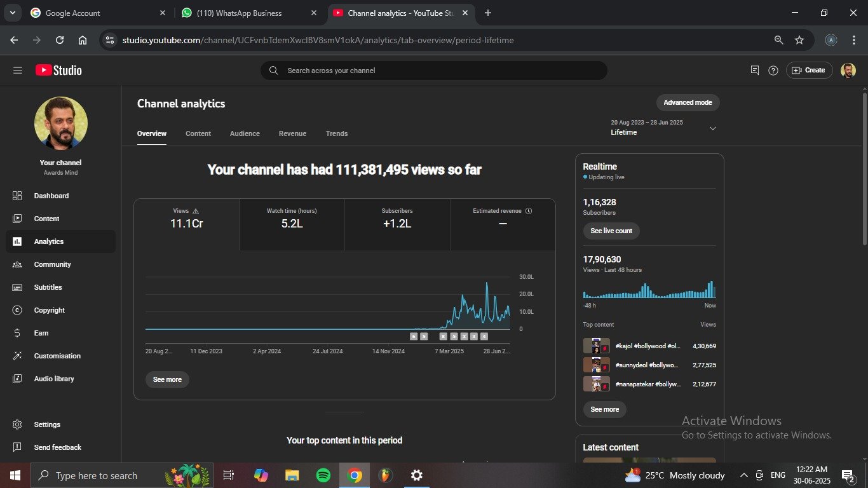This screenshot has height=488, width=868.
Task: Select the Watch time (hours) metric card
Action: click(x=292, y=224)
